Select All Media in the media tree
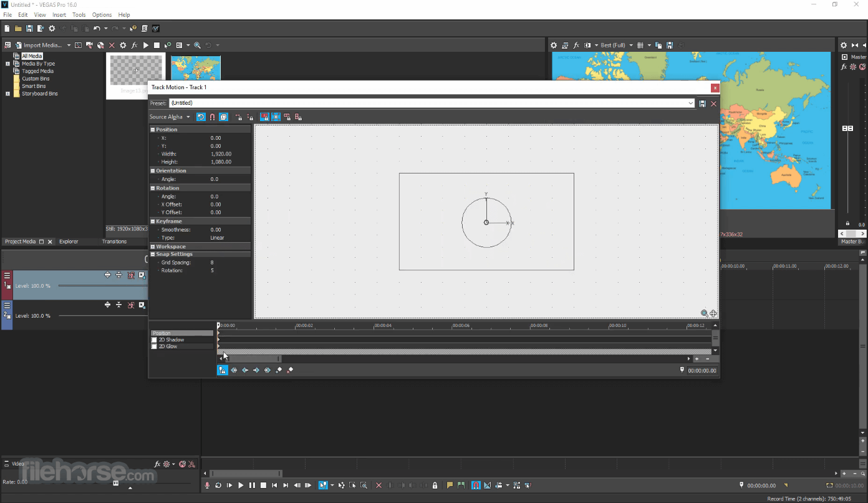868x503 pixels. [x=32, y=56]
